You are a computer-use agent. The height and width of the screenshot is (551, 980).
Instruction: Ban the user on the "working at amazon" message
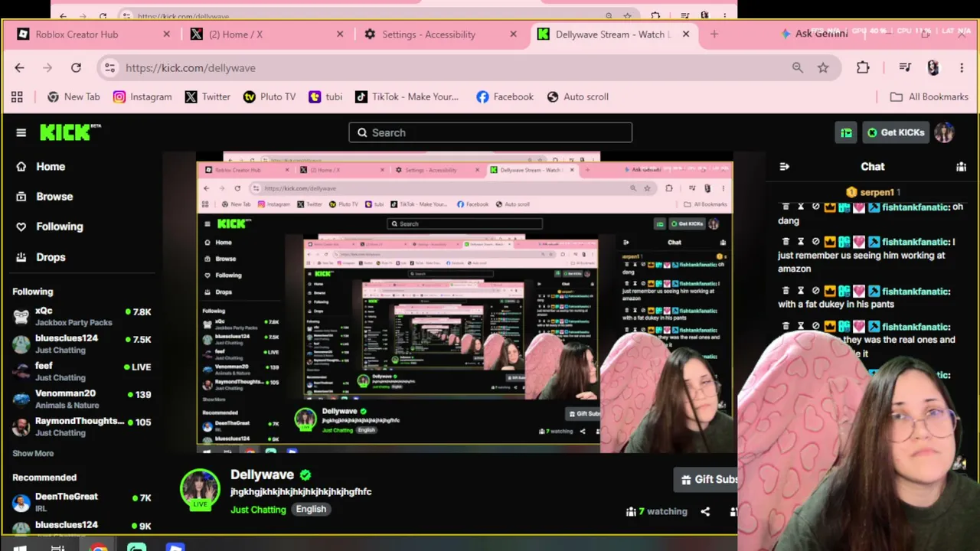point(815,241)
